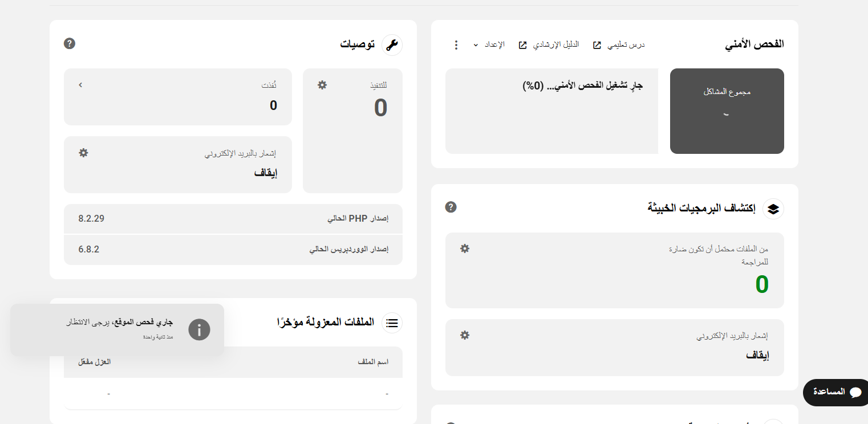Select the إصدار PHP الحالي row
The height and width of the screenshot is (424, 868).
pyautogui.click(x=233, y=219)
